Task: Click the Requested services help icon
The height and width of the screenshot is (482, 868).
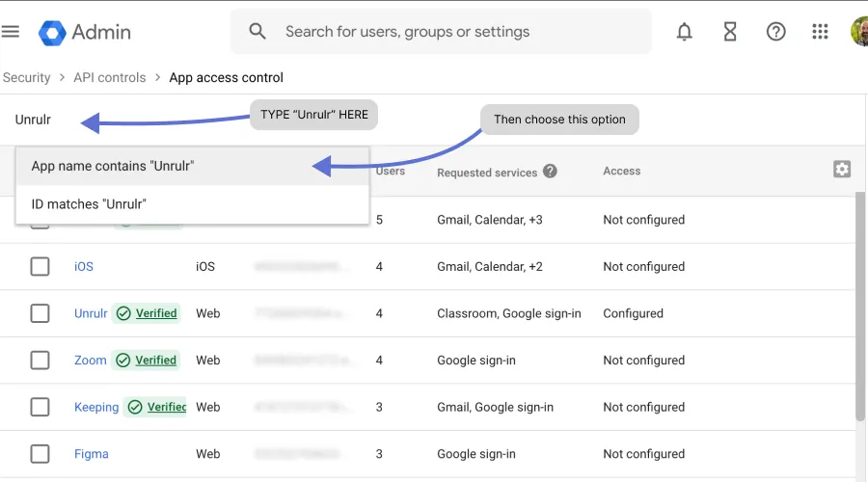Action: (x=550, y=172)
